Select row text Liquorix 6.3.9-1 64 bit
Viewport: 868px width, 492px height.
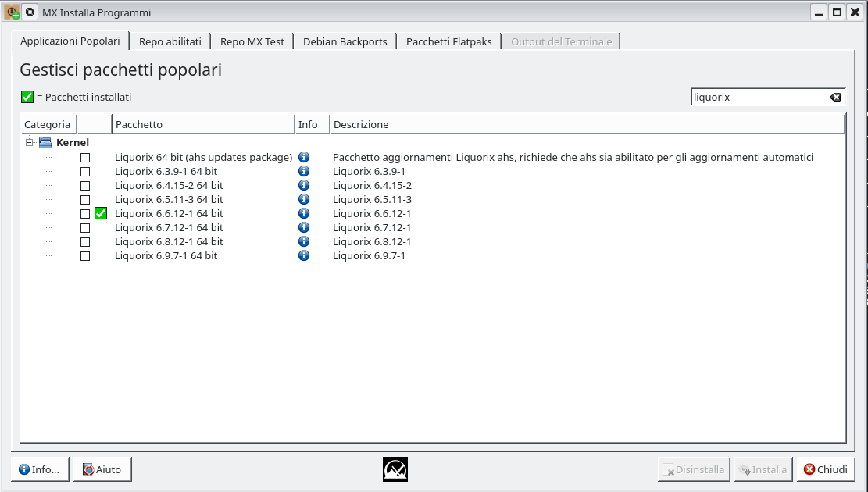click(x=166, y=172)
